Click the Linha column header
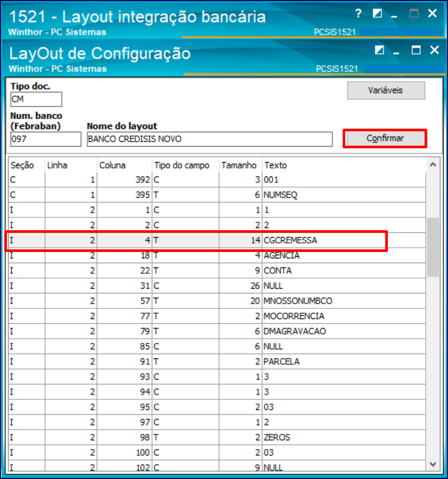Screen dimensions: 448x479 [71, 165]
